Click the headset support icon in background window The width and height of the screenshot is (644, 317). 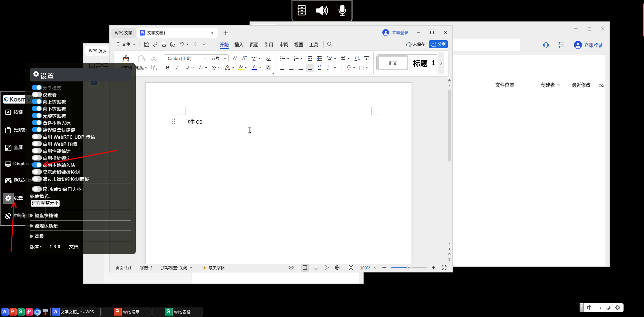[x=546, y=45]
